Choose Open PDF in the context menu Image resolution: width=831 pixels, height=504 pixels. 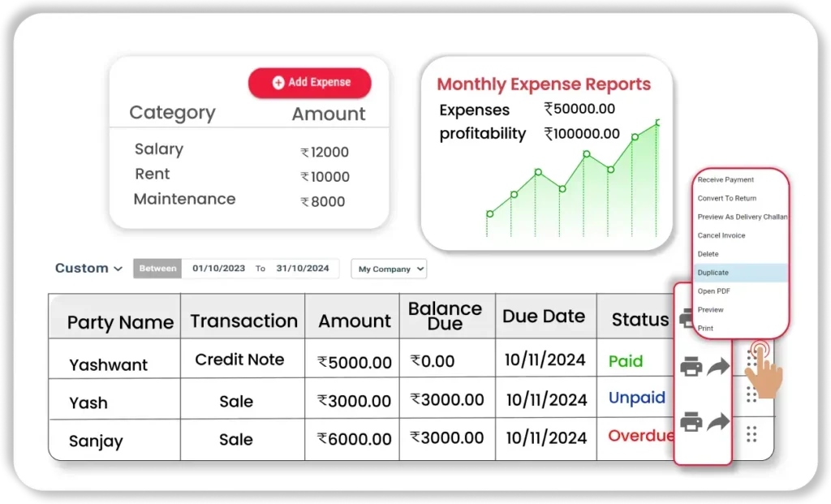point(713,291)
